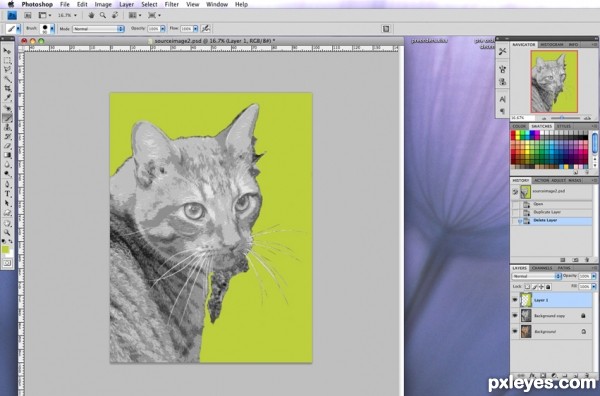The image size is (600, 396).
Task: Switch to the Styles tab
Action: (564, 126)
